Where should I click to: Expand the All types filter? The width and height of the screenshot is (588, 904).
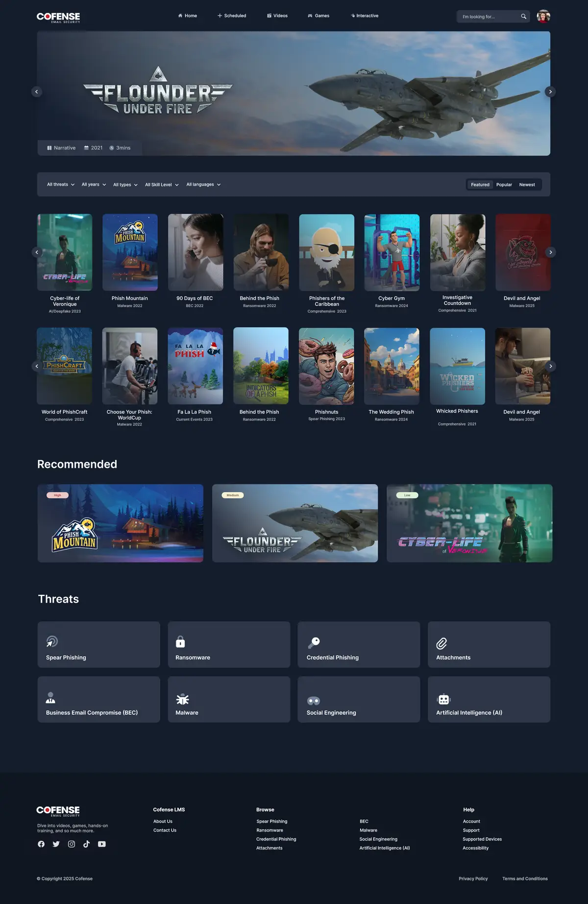[125, 185]
